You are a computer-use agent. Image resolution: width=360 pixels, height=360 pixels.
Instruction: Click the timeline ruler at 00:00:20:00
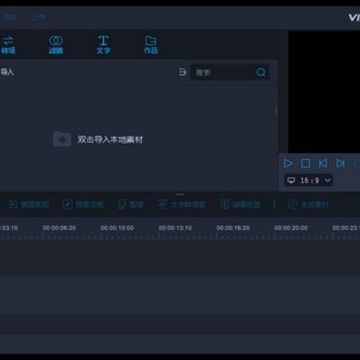291,228
